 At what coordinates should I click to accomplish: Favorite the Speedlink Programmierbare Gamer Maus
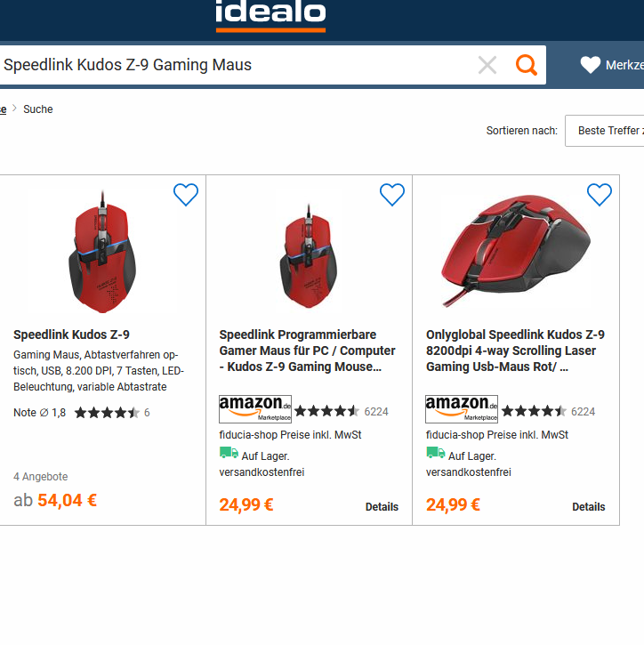[391, 195]
